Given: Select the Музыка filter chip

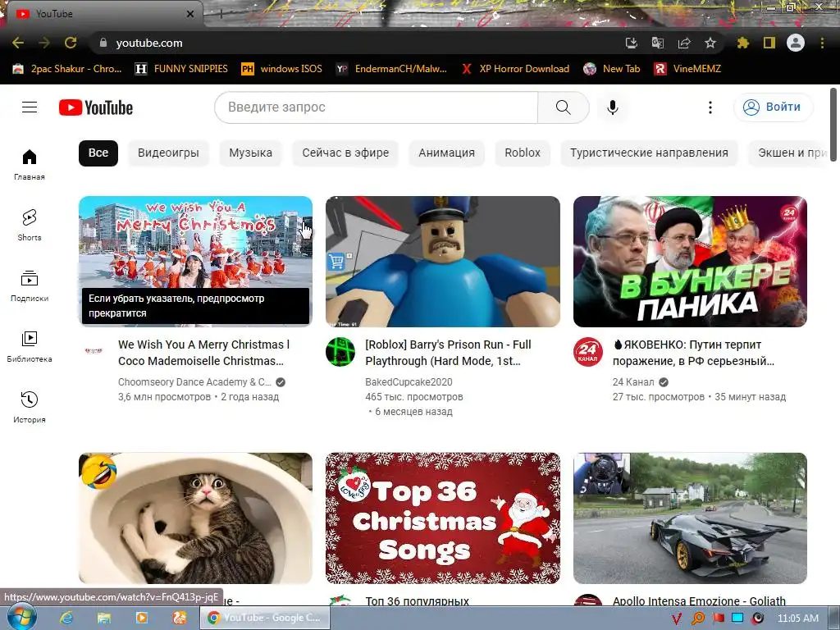Looking at the screenshot, I should (251, 153).
